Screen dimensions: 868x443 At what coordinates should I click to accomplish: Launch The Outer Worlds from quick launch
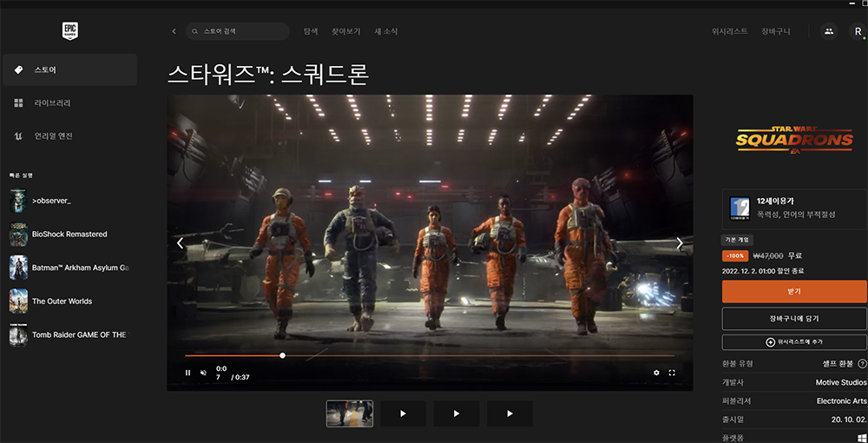coord(69,301)
